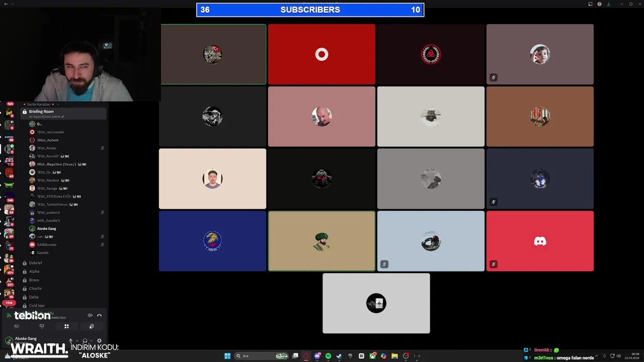Open Windows Start menu
Screen dimensions: 644x362
coord(227,356)
